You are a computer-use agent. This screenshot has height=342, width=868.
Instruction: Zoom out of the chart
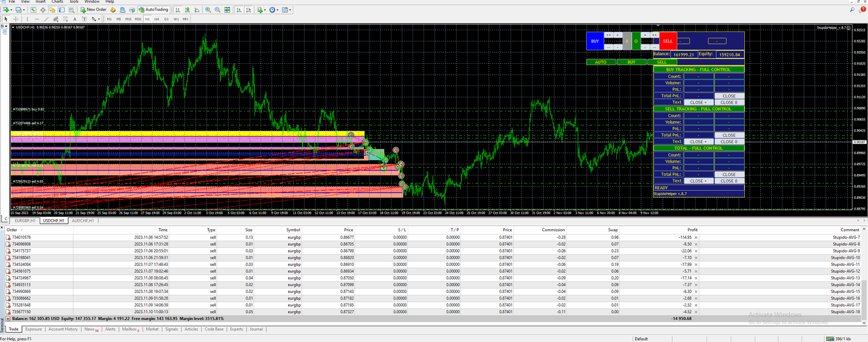pyautogui.click(x=217, y=9)
